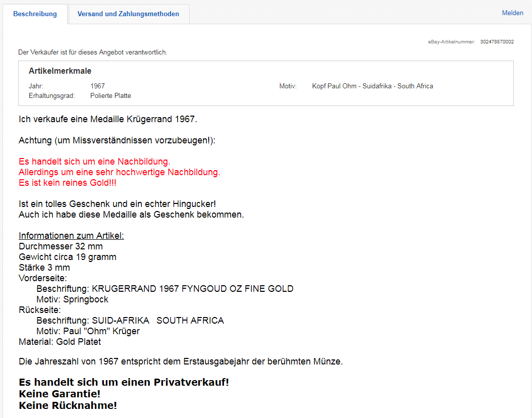
Task: Open the Versand und Zahlungsmethoden tab
Action: [128, 14]
